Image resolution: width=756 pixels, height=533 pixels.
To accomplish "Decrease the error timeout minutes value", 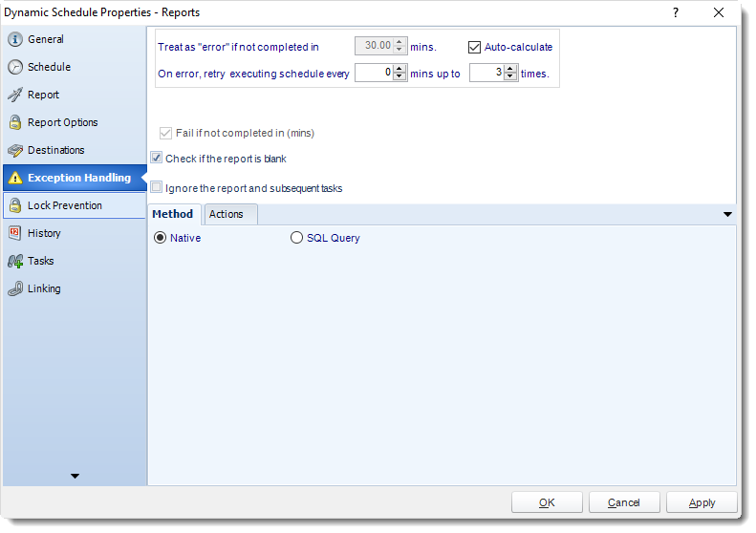I will coord(400,50).
